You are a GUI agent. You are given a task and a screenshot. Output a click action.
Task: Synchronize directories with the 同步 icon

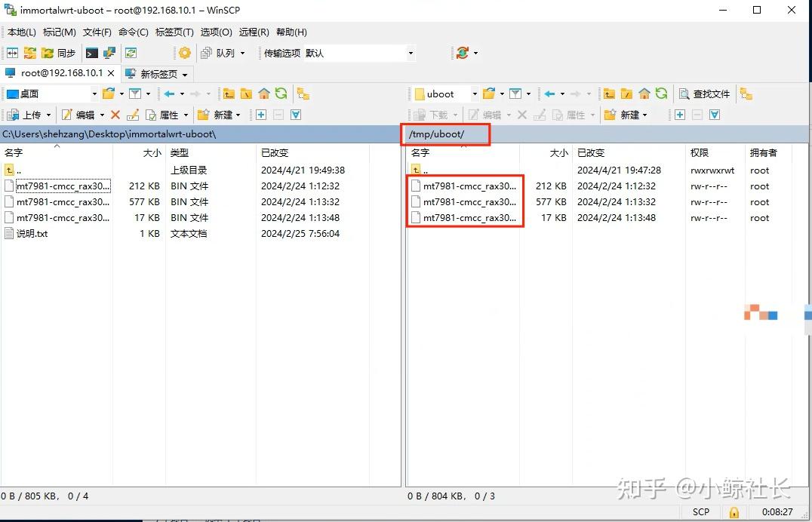pyautogui.click(x=48, y=53)
